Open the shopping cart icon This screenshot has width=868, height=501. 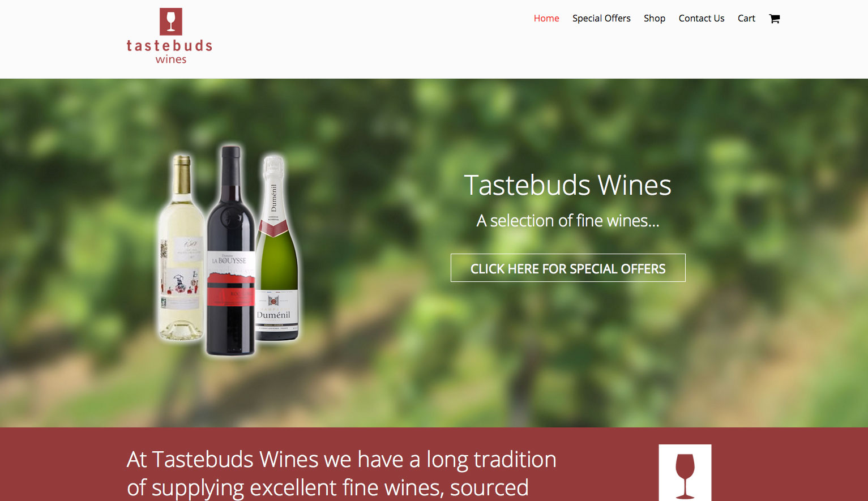(x=774, y=19)
